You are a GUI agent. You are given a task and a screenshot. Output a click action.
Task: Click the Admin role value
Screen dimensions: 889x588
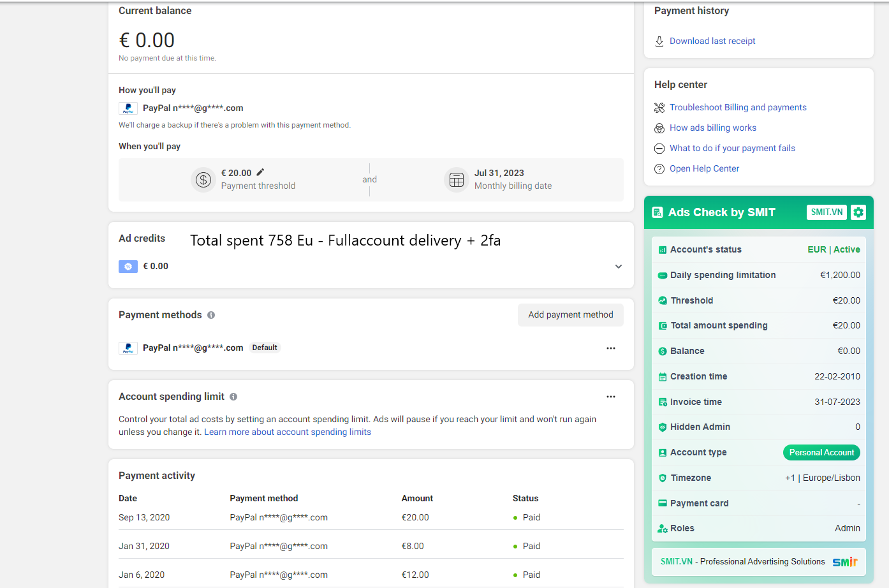pyautogui.click(x=848, y=528)
